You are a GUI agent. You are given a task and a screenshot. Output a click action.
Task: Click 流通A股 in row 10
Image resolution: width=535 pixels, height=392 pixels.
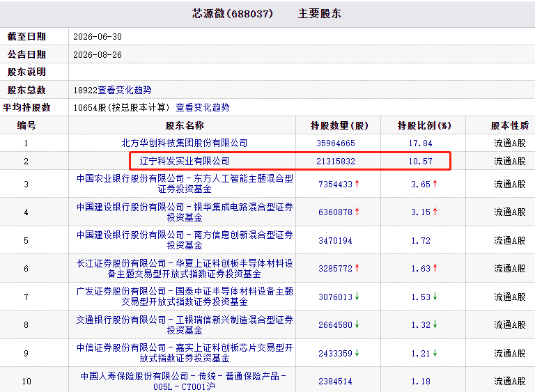(510, 381)
